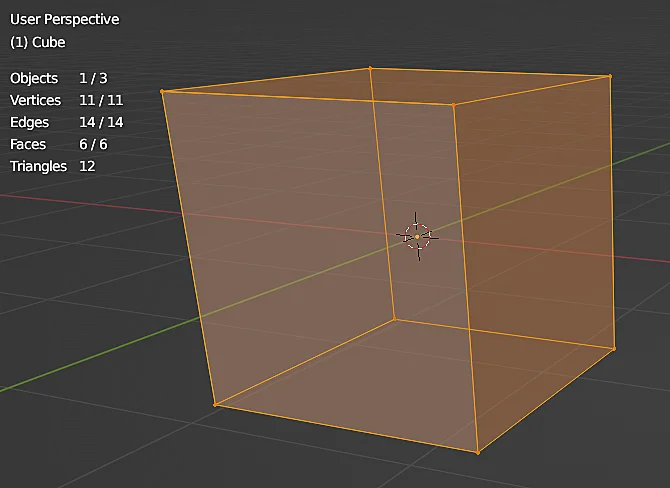
Task: Click the 3D cursor at cube center
Action: (417, 236)
